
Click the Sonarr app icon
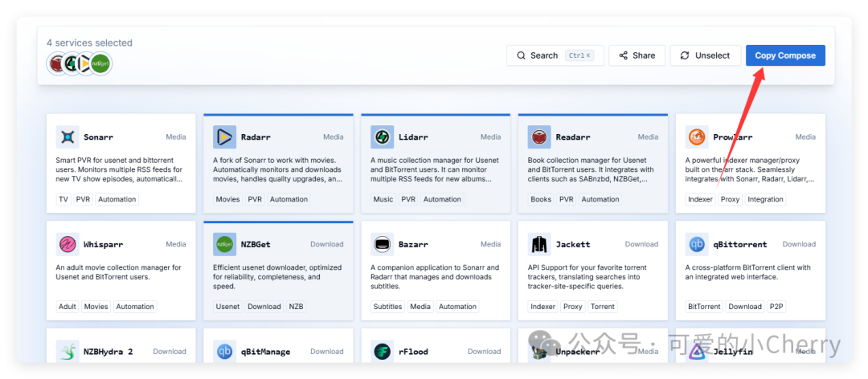(68, 137)
